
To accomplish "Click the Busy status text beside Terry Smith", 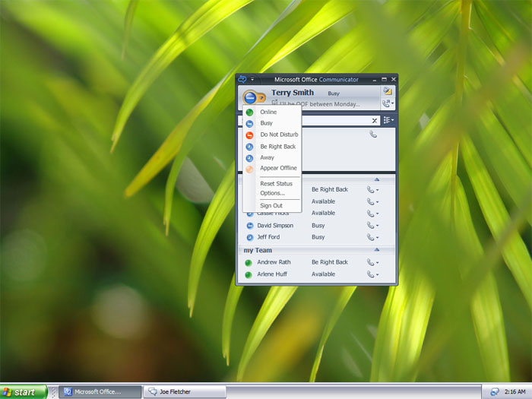I will (334, 93).
